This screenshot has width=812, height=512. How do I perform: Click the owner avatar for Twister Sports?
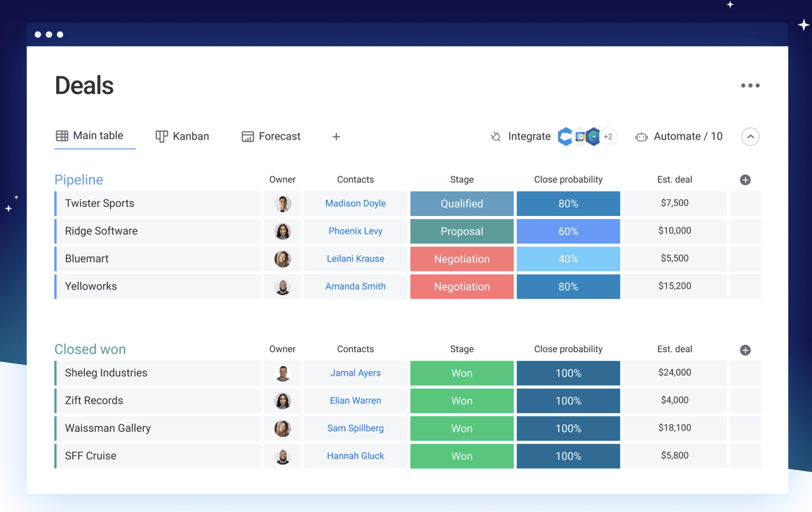[x=283, y=203]
